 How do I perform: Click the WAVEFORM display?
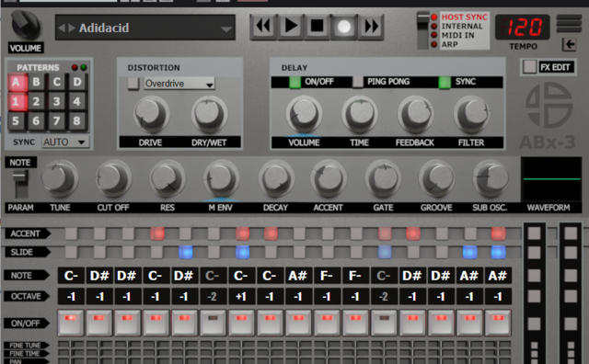(551, 179)
